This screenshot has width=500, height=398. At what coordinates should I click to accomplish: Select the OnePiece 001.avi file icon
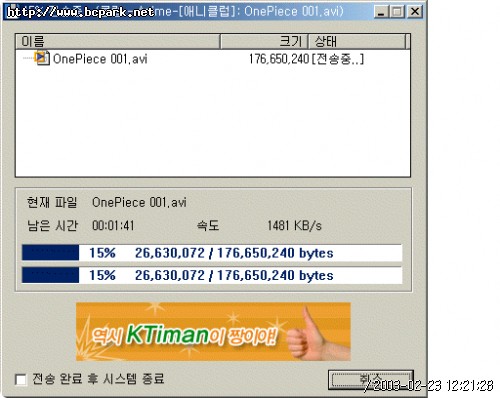tap(42, 58)
